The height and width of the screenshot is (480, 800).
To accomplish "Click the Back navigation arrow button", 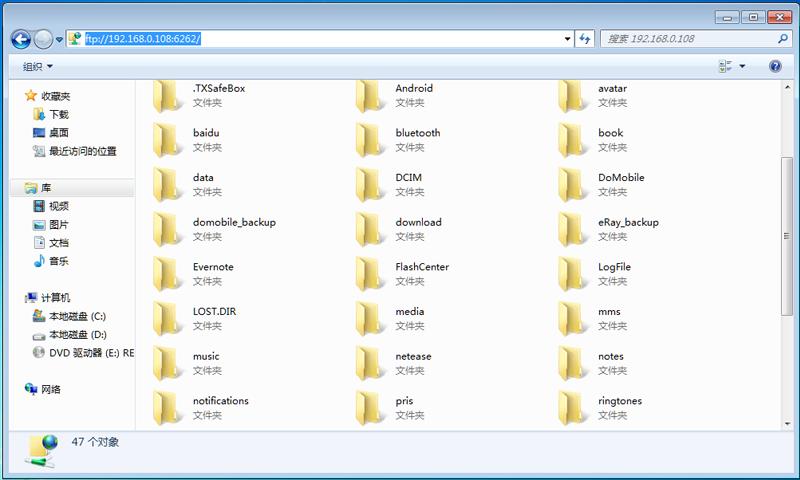I will click(x=21, y=39).
